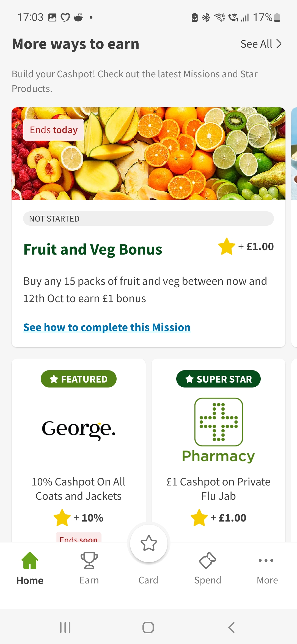
Task: Click See how to complete this Mission
Action: tap(107, 327)
